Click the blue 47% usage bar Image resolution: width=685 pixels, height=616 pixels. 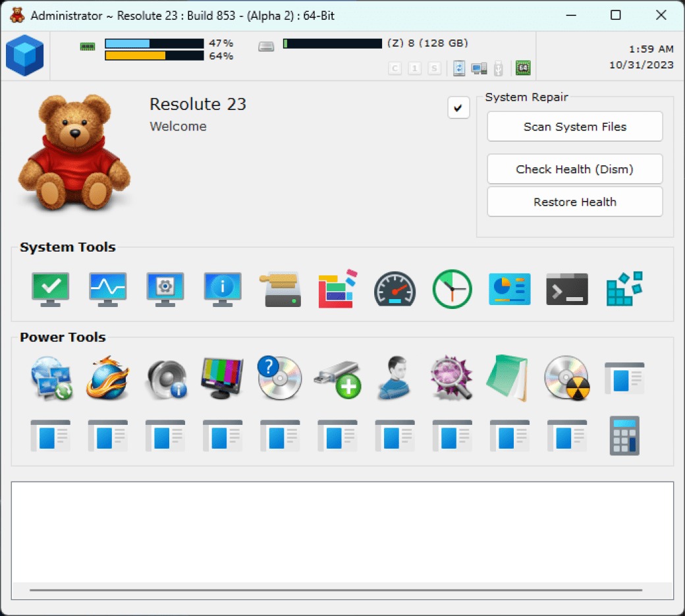point(154,43)
